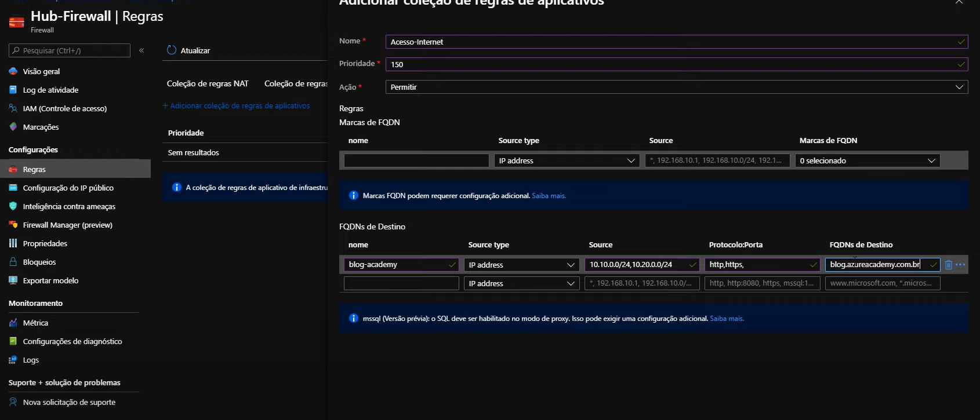The image size is (980, 420).
Task: Click the sidebar Pesquisar search box
Action: (x=70, y=50)
